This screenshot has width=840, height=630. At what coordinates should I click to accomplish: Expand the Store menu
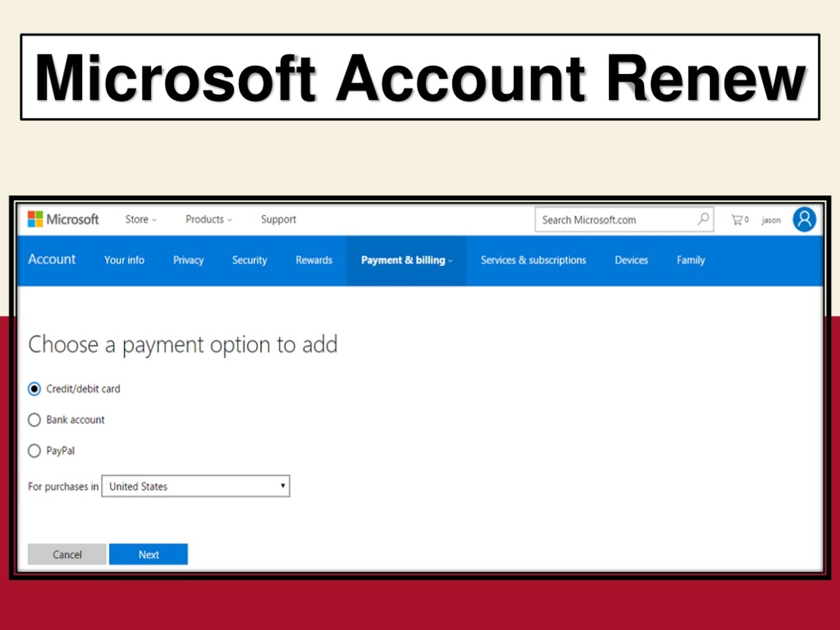coord(141,219)
